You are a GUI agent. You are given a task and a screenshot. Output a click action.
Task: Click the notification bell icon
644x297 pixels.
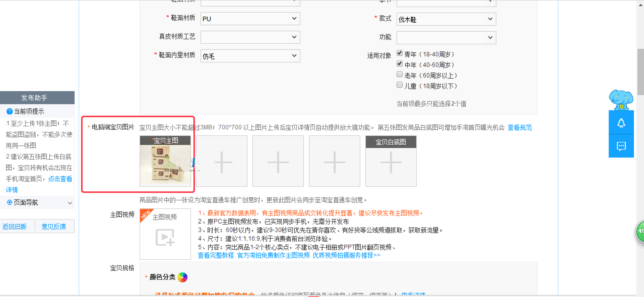tap(621, 123)
